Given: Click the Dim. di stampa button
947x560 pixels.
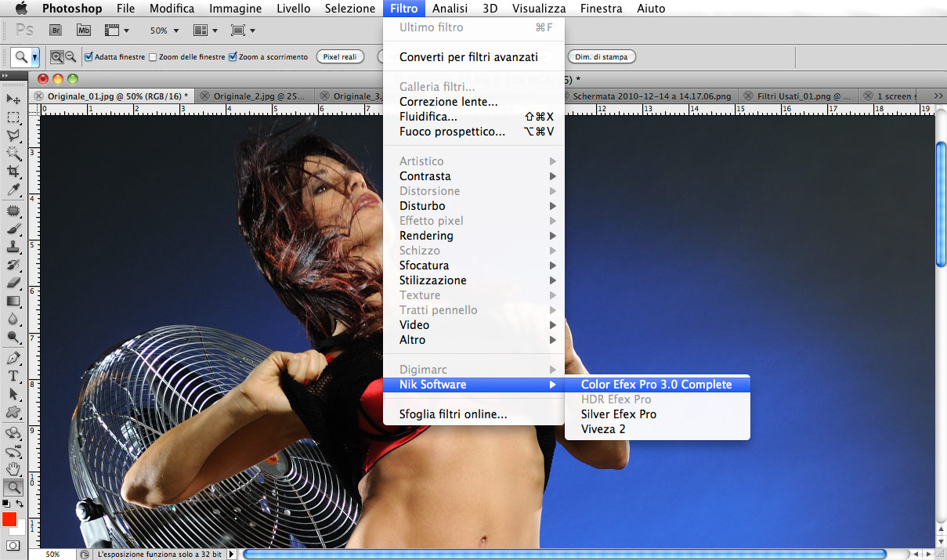Looking at the screenshot, I should pos(602,56).
